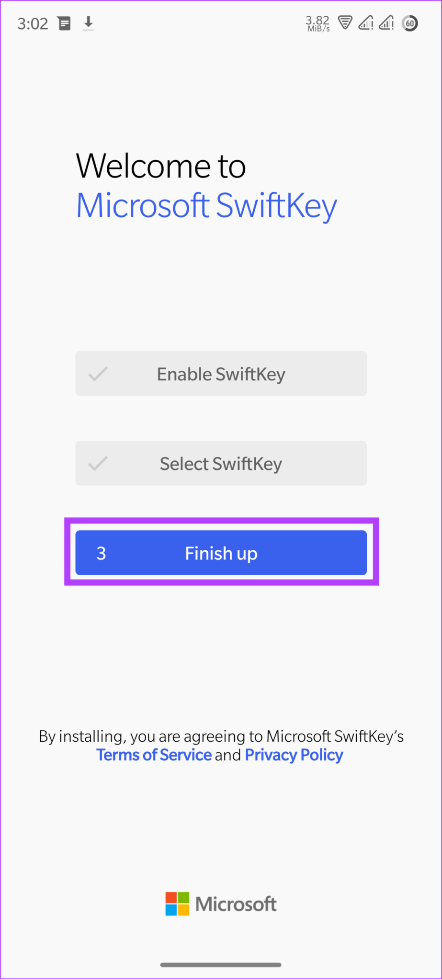
Task: Tap the Wi-Fi signal icon in status bar
Action: click(x=346, y=23)
